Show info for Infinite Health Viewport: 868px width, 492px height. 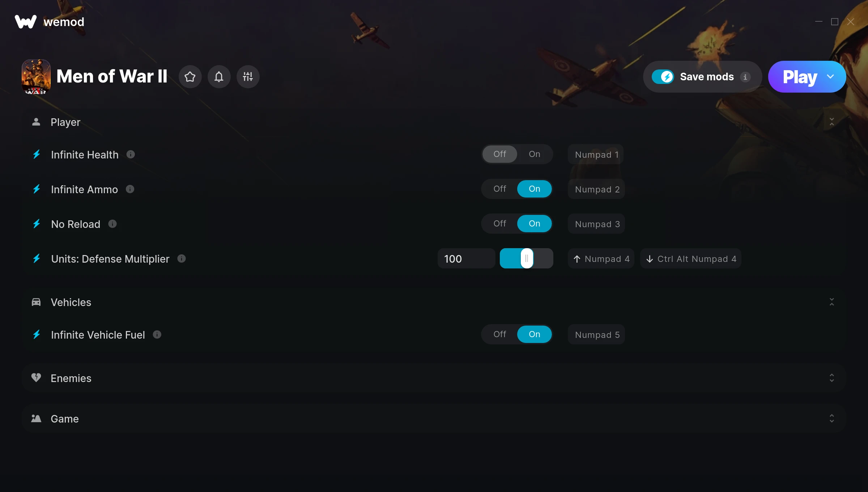[131, 154]
